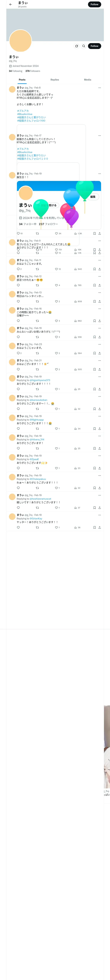Open profile search magnifier icon
The width and height of the screenshot is (110, 980).
pos(84,46)
